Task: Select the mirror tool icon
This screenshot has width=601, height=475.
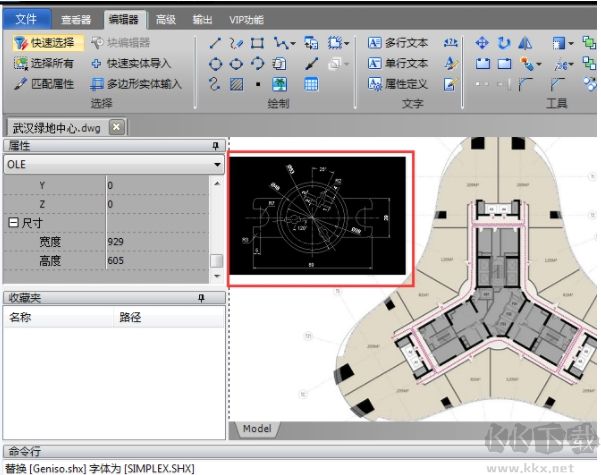Action: tap(523, 43)
